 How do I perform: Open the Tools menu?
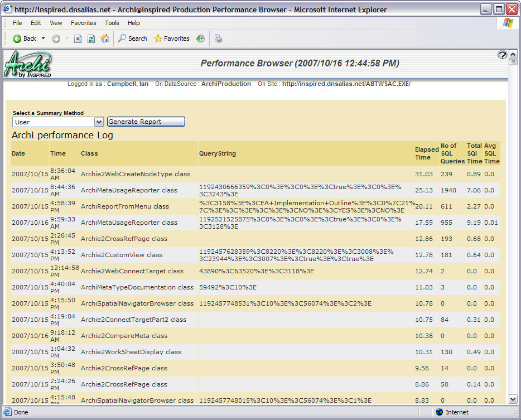click(112, 23)
